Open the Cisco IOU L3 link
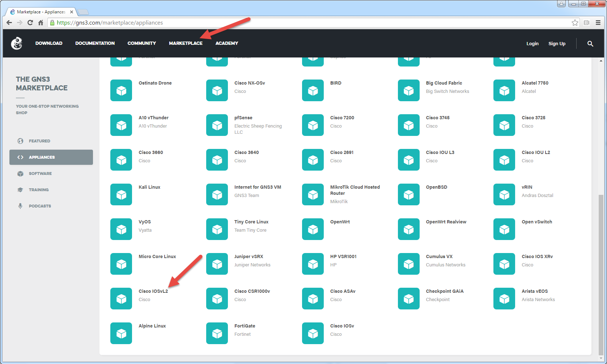Image resolution: width=607 pixels, height=364 pixels. [440, 153]
